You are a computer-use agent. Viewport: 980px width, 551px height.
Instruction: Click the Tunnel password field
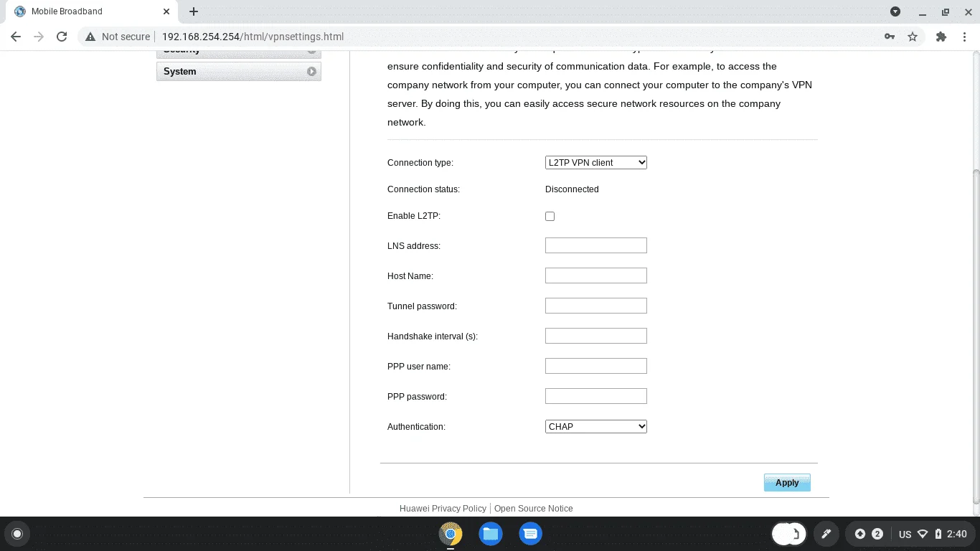tap(596, 306)
